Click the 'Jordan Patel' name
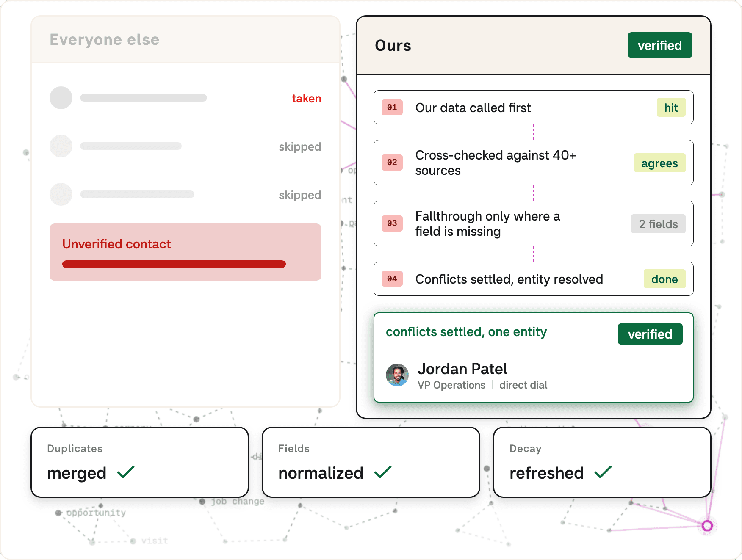The height and width of the screenshot is (560, 742). click(462, 369)
